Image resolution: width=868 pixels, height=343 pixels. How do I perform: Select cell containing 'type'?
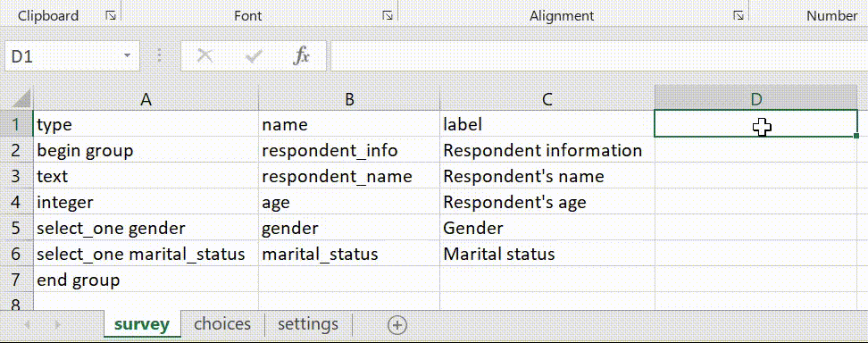[x=146, y=124]
